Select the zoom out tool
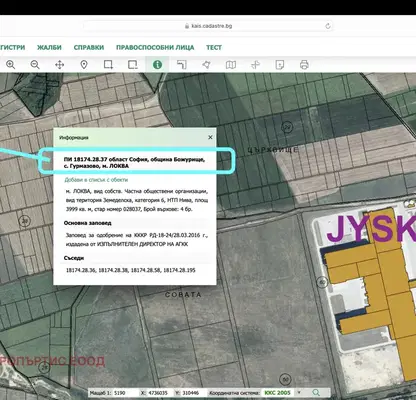 click(x=35, y=65)
